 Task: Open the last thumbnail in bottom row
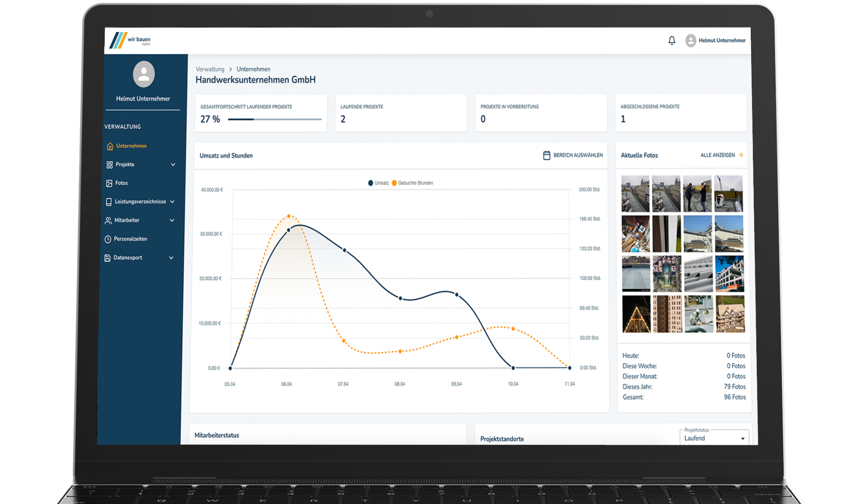[x=730, y=314]
